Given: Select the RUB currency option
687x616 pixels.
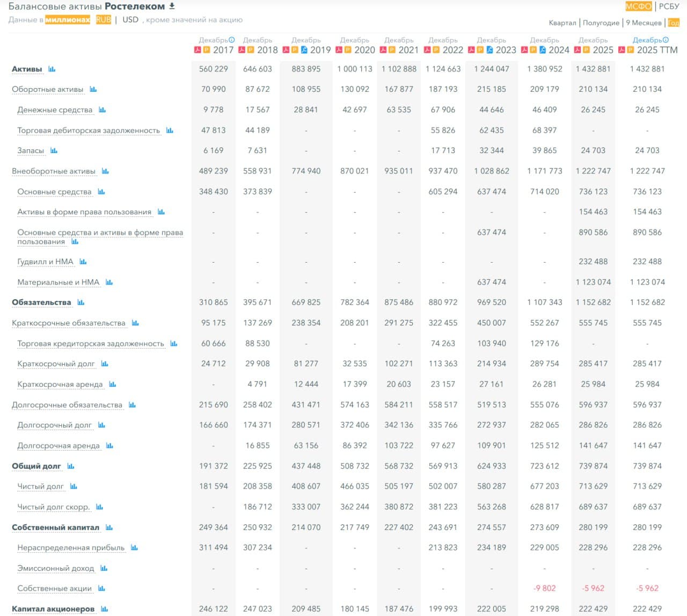Looking at the screenshot, I should click(x=104, y=19).
